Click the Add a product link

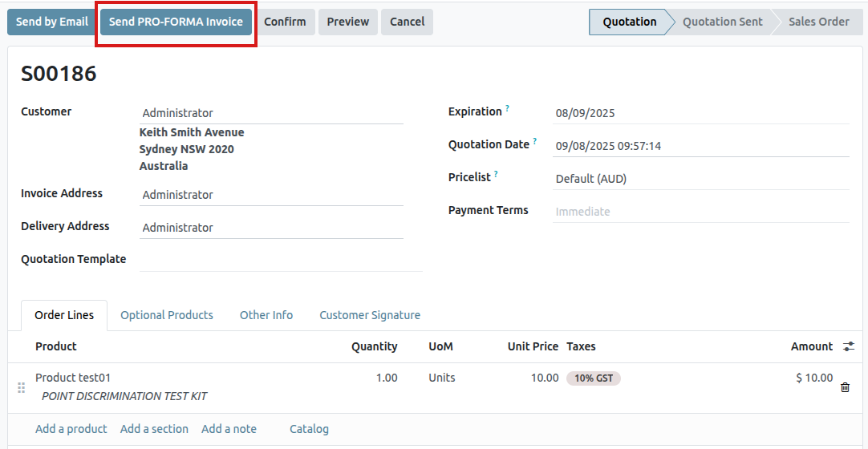point(71,429)
